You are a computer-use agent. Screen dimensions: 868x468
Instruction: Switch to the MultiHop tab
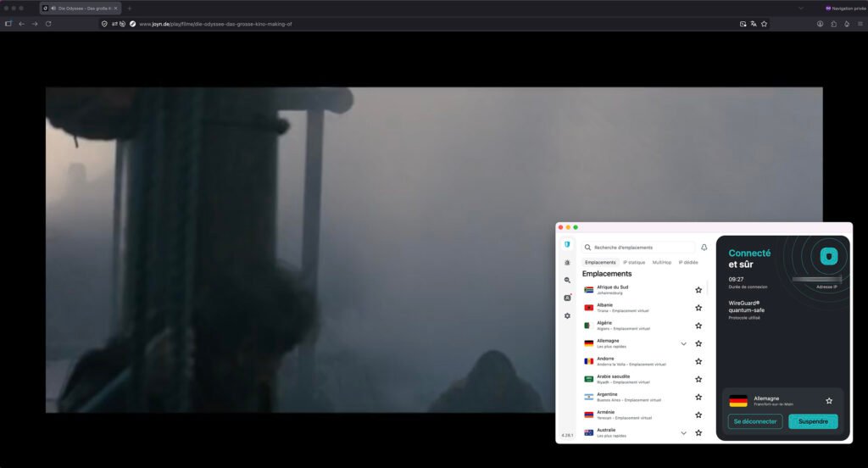(661, 263)
